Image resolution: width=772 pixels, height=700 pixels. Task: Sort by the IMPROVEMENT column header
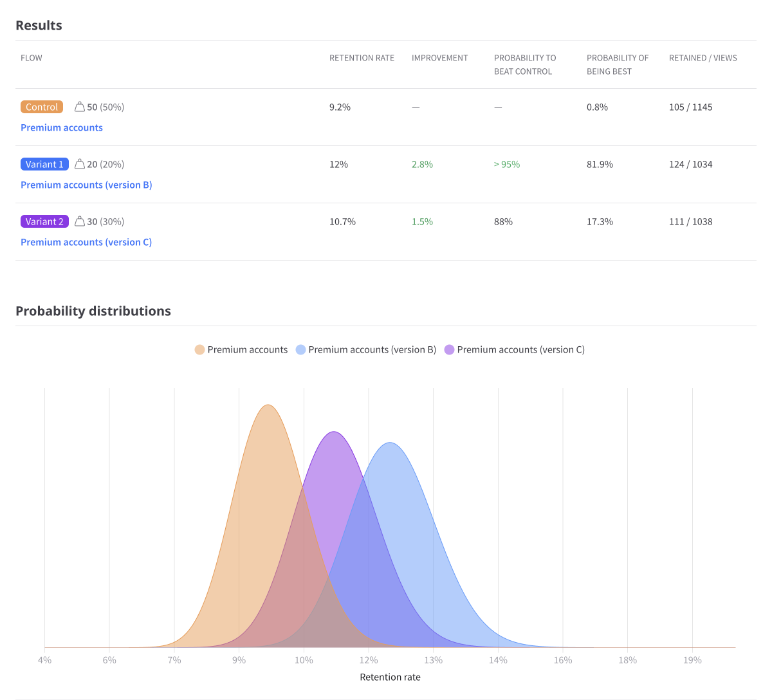pos(439,58)
